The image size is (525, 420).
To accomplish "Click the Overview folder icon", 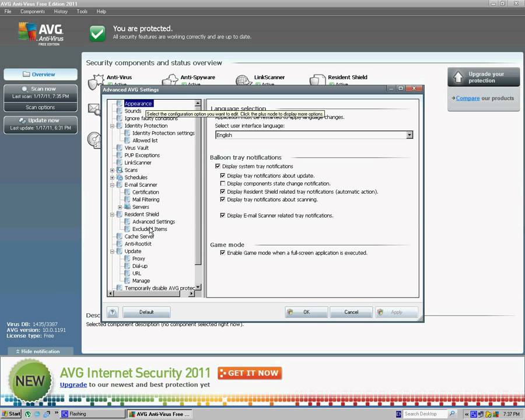I will click(26, 74).
